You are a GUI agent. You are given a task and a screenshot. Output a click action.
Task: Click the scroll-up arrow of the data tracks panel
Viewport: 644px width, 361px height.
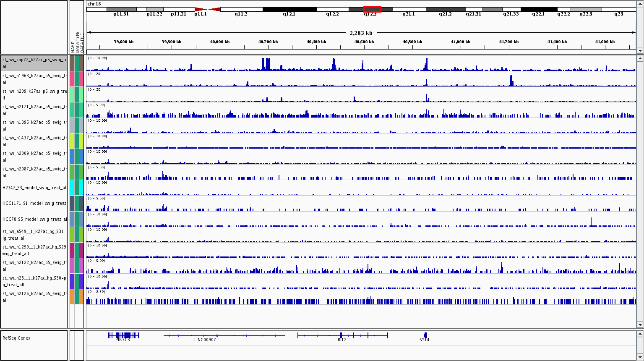coord(640,59)
